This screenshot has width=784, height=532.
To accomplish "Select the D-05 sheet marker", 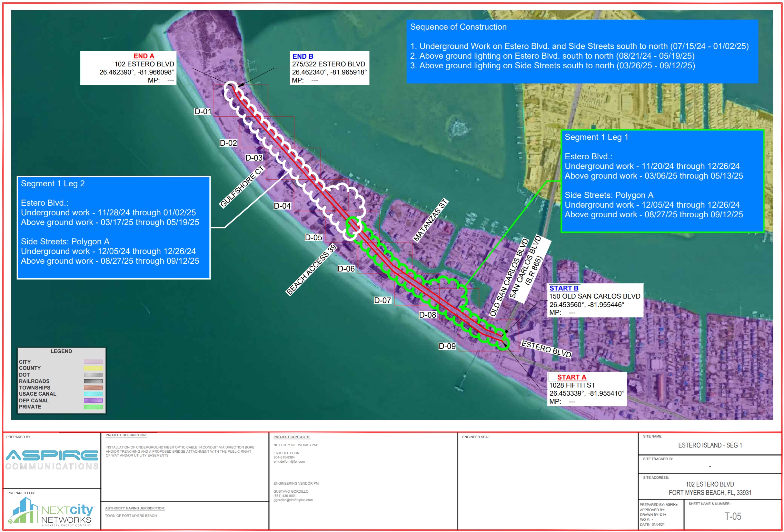I will (x=313, y=238).
